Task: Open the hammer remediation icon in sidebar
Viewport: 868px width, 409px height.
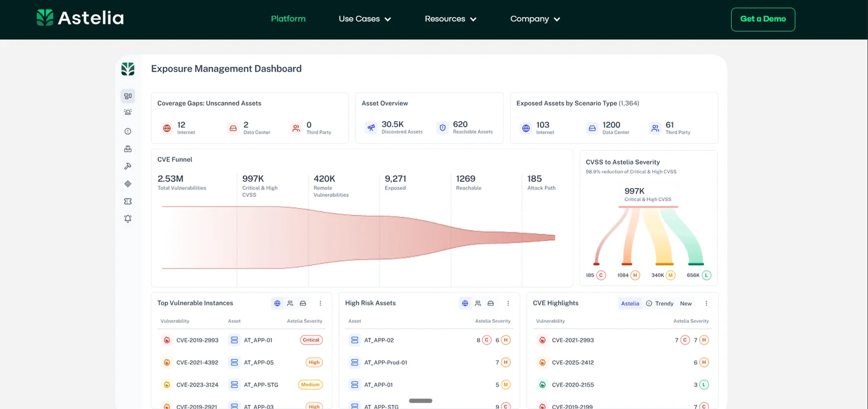Action: (128, 166)
